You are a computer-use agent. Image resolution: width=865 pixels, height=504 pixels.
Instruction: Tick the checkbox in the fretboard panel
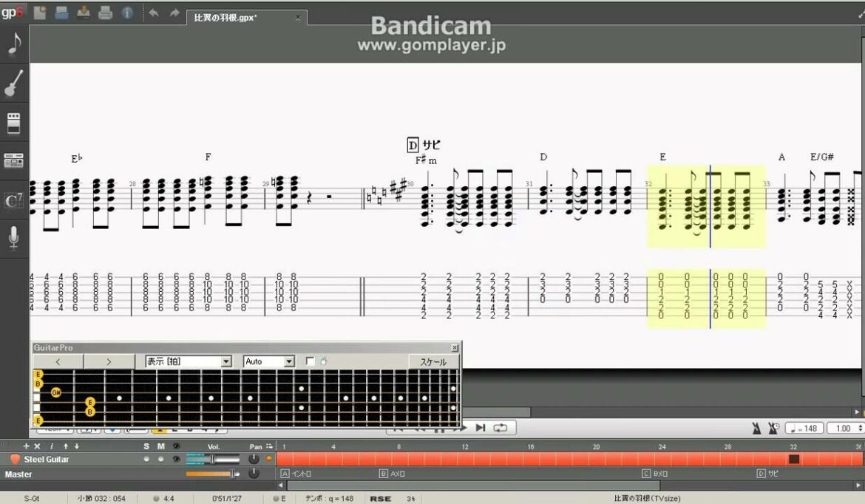[310, 361]
